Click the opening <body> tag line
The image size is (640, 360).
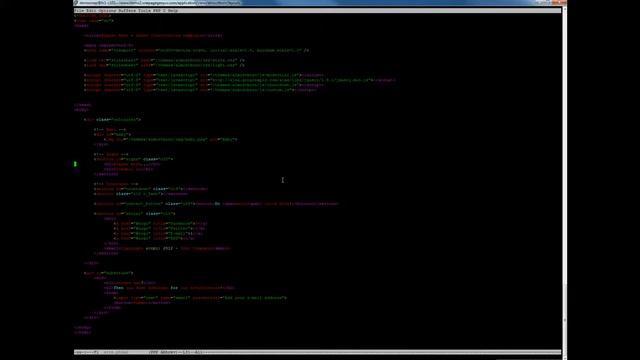coord(82,110)
